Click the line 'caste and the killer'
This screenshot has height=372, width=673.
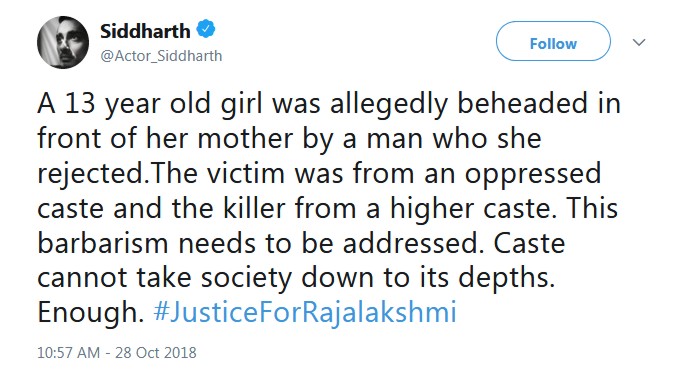pos(327,209)
